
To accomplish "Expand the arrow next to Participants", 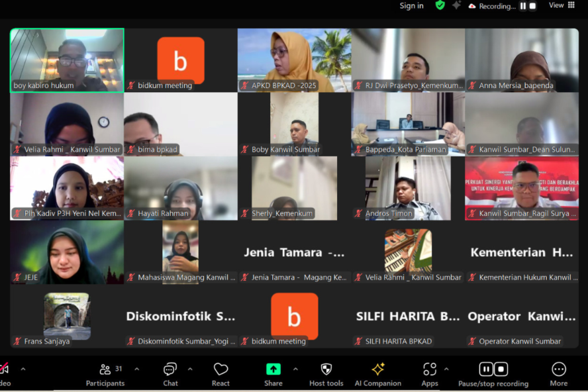I will tap(137, 369).
